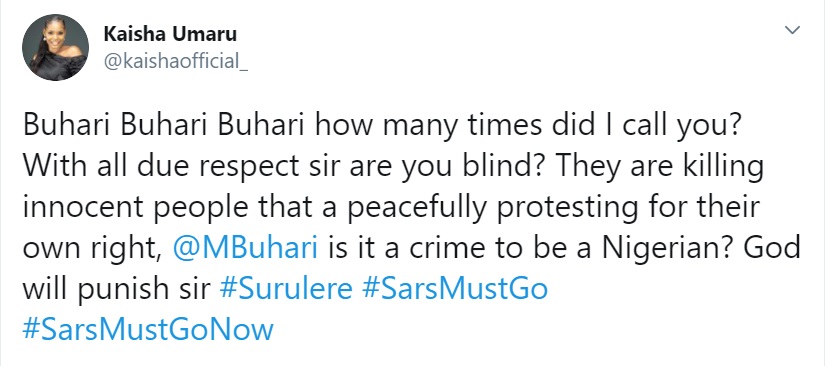This screenshot has width=840, height=366.
Task: Click the Kaisha Umaru display name
Action: coord(170,35)
